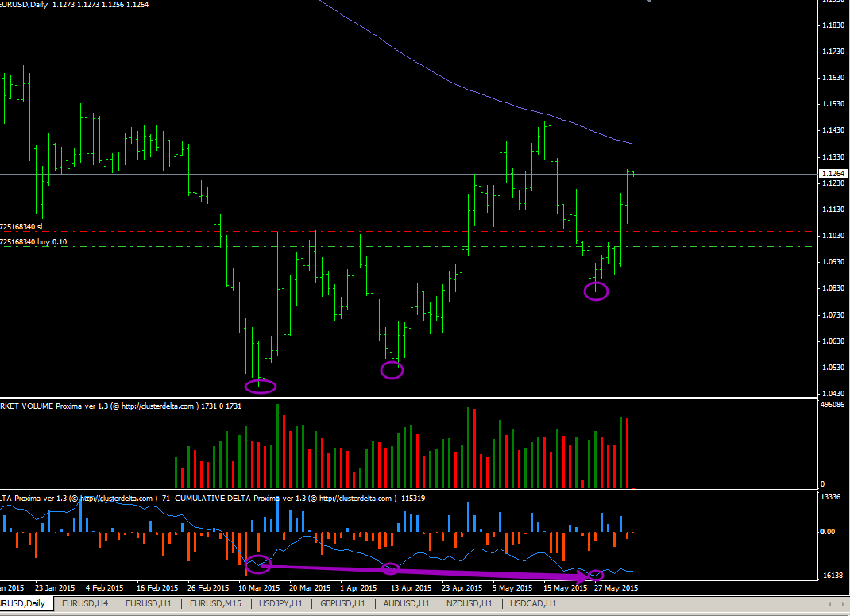Click the 1.0430 price scale value
The width and height of the screenshot is (850, 616).
pos(833,393)
